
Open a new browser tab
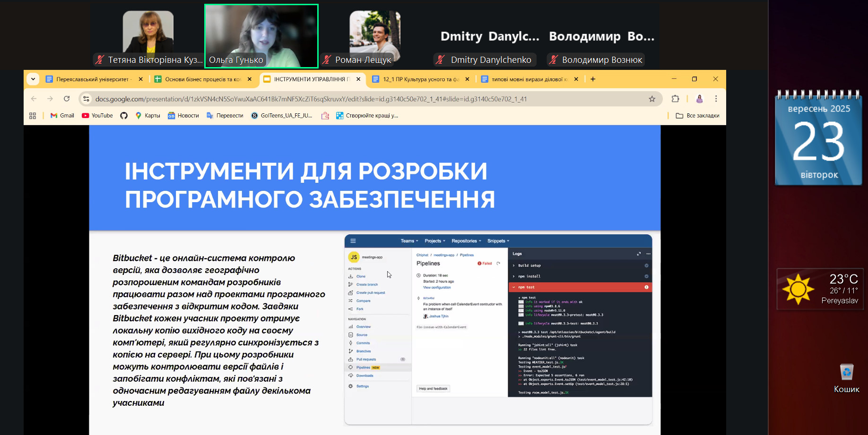[x=593, y=79]
